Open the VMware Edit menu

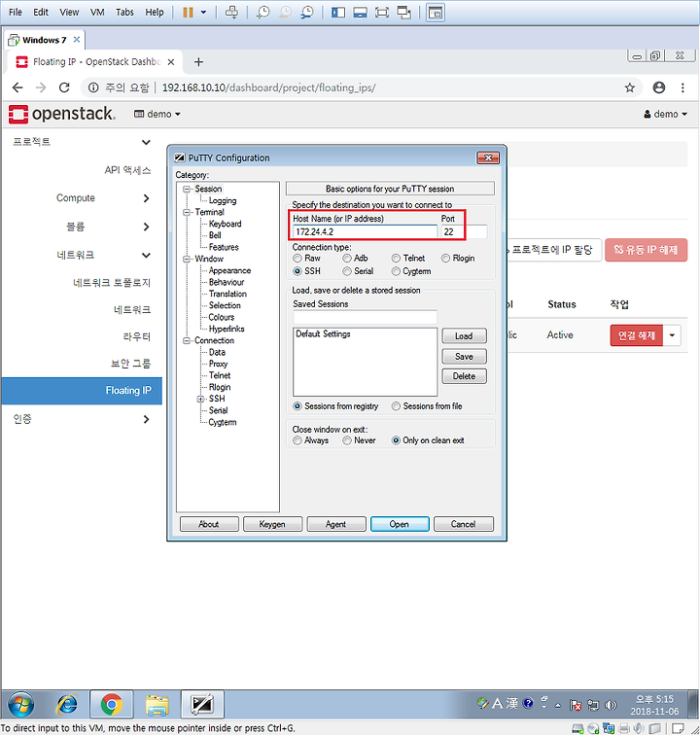[x=41, y=13]
